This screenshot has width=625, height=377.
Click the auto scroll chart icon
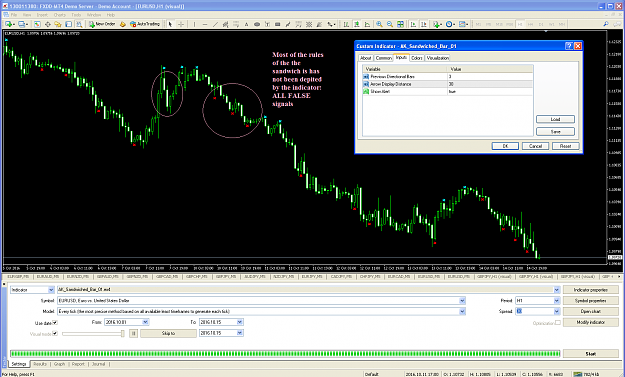413,24
